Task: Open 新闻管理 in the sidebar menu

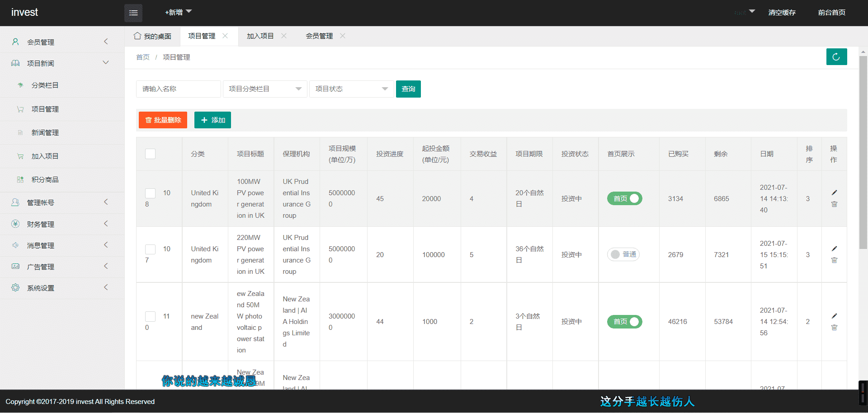Action: [45, 133]
